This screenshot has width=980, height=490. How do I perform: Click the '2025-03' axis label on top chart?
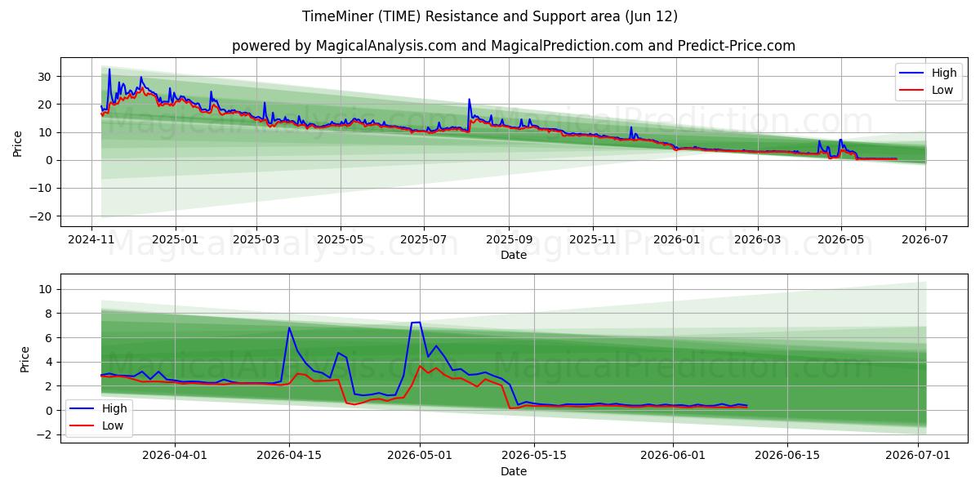(x=256, y=240)
